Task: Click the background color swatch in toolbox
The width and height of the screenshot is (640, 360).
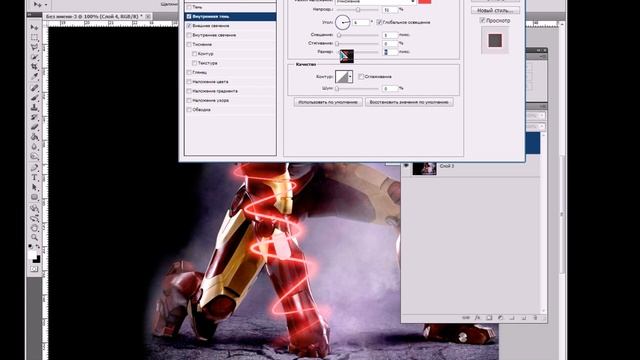Action: point(37,259)
